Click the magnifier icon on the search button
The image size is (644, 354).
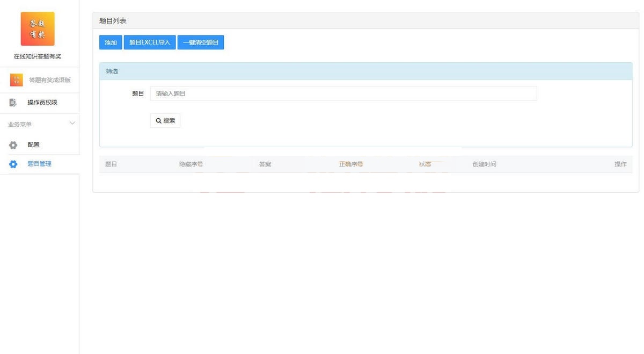point(159,121)
